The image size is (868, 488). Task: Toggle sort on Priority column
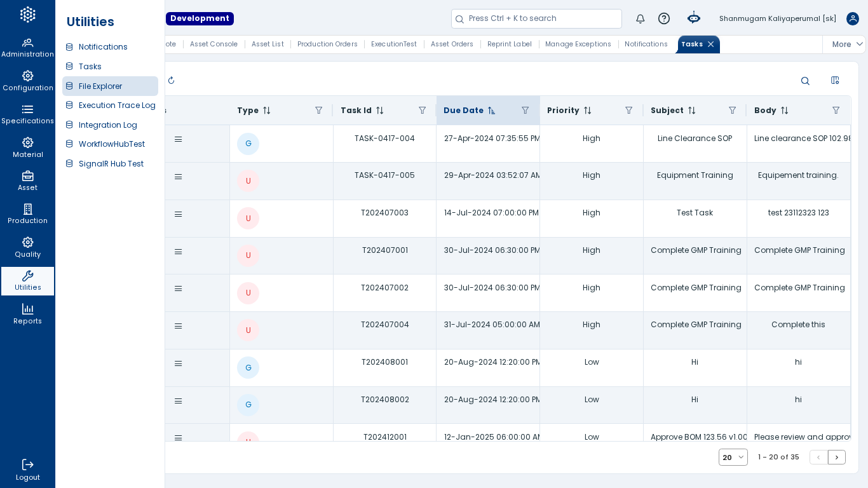(588, 111)
